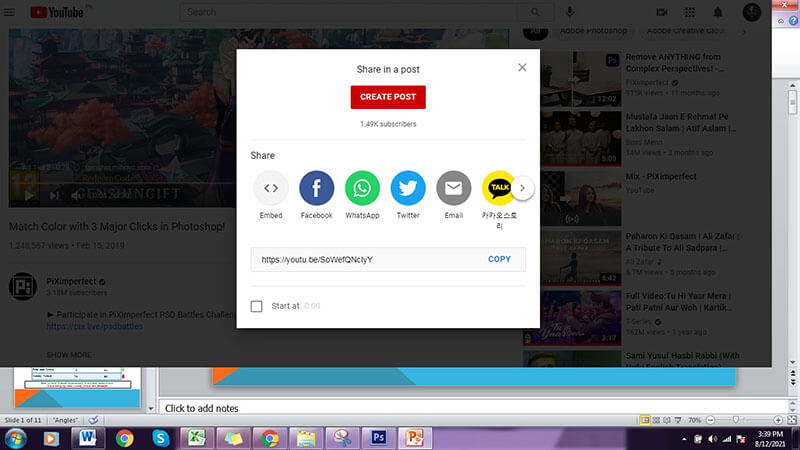
Task: Open Excel from the taskbar
Action: point(197,438)
